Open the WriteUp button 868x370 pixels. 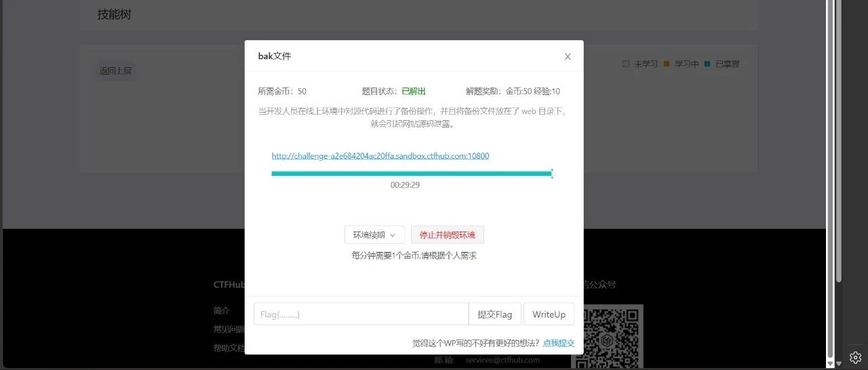[x=549, y=314]
